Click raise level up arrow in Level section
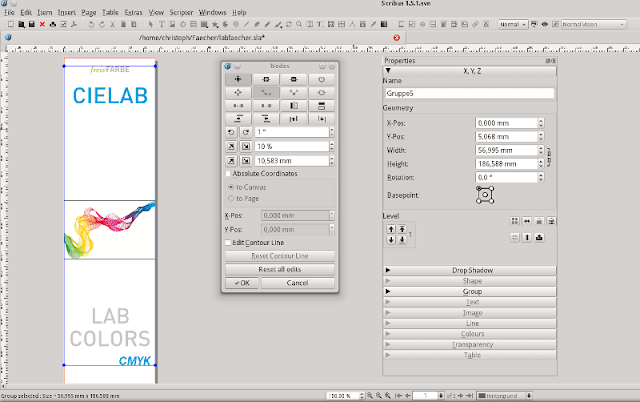Image resolution: width=640 pixels, height=402 pixels. click(x=391, y=229)
